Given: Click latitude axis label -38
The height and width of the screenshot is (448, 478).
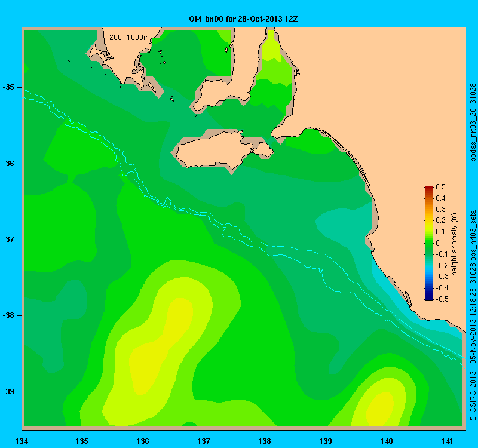Looking at the screenshot, I should [8, 315].
